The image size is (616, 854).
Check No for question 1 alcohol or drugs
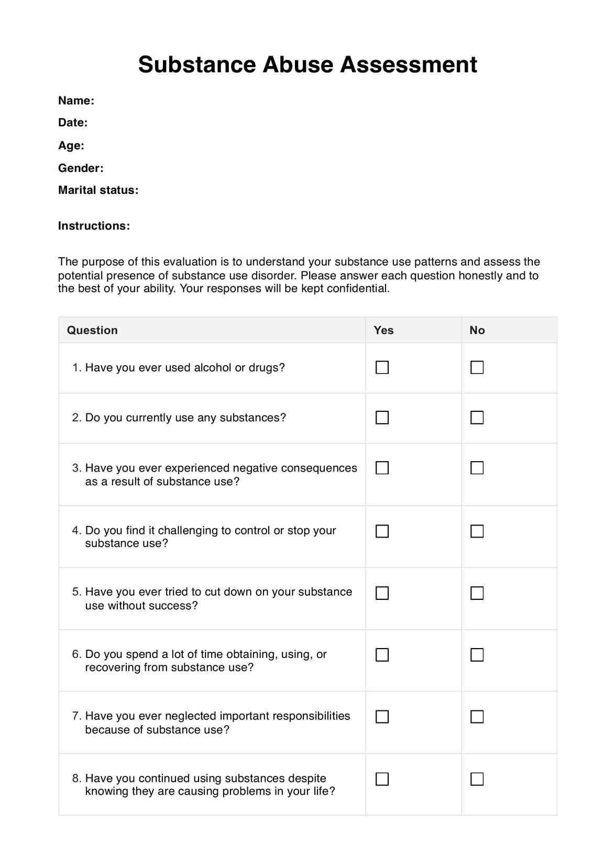point(477,367)
